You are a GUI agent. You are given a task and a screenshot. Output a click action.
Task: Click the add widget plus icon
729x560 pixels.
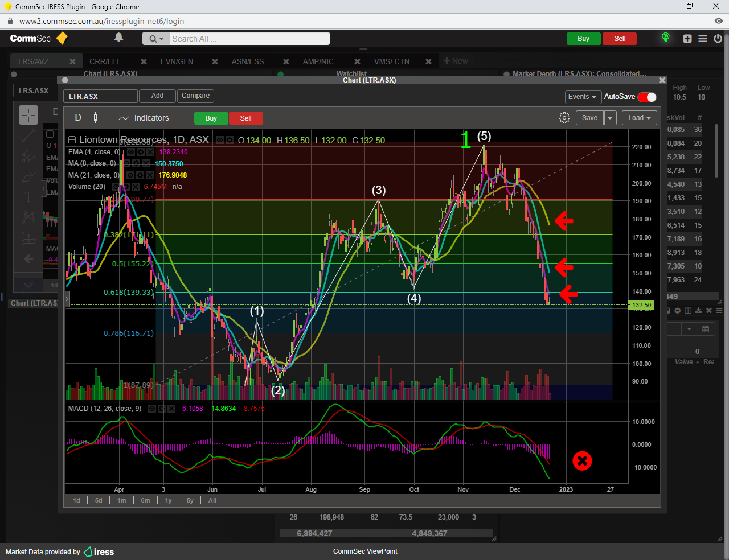click(687, 39)
